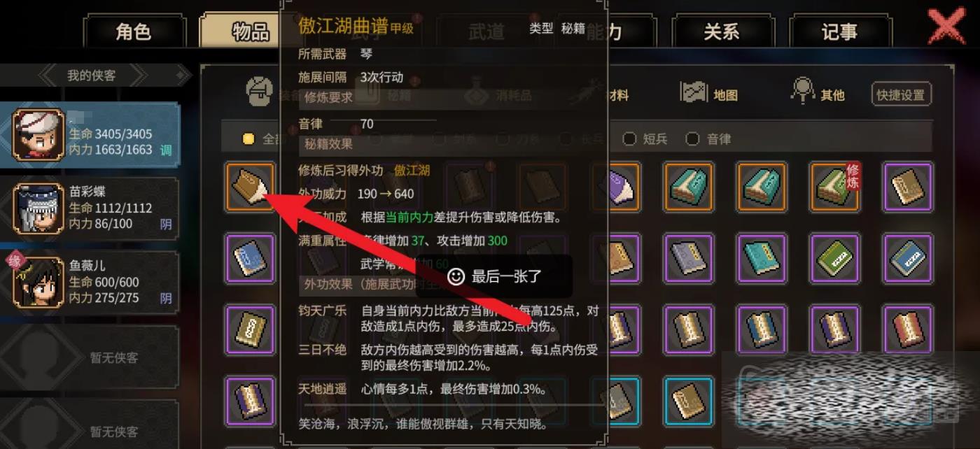Select the 短兵 filter radio button
This screenshot has width=980, height=449.
[629, 138]
